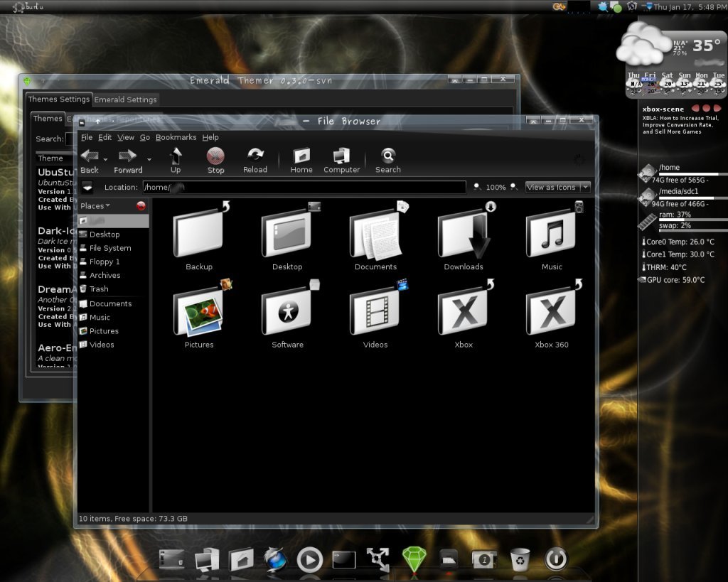Open the View as Icons dropdown
Screen dimensions: 728x582
[x=557, y=187]
